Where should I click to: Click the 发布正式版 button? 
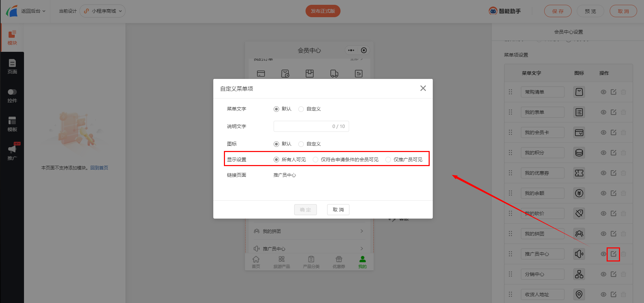click(323, 11)
